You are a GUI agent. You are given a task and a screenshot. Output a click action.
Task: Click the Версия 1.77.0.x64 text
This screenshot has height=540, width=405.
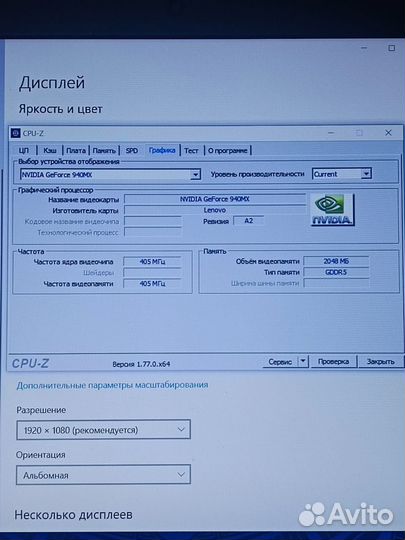(141, 364)
